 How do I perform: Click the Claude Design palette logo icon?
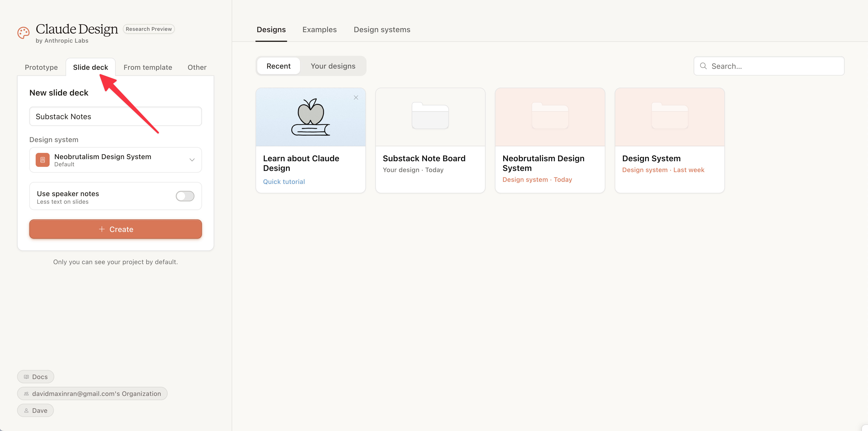point(24,33)
